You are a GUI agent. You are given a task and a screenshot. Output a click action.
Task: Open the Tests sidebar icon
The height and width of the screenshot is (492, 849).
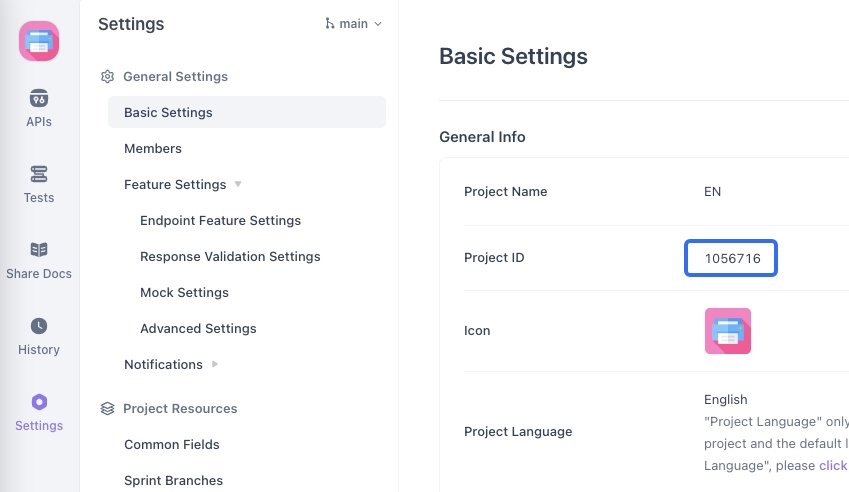coord(39,174)
